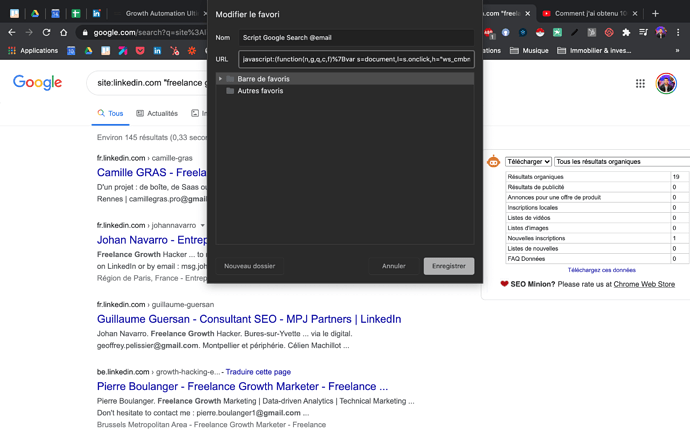Image resolution: width=690 pixels, height=431 pixels.
Task: Click the 'Résultats organiques' table row
Action: point(598,177)
